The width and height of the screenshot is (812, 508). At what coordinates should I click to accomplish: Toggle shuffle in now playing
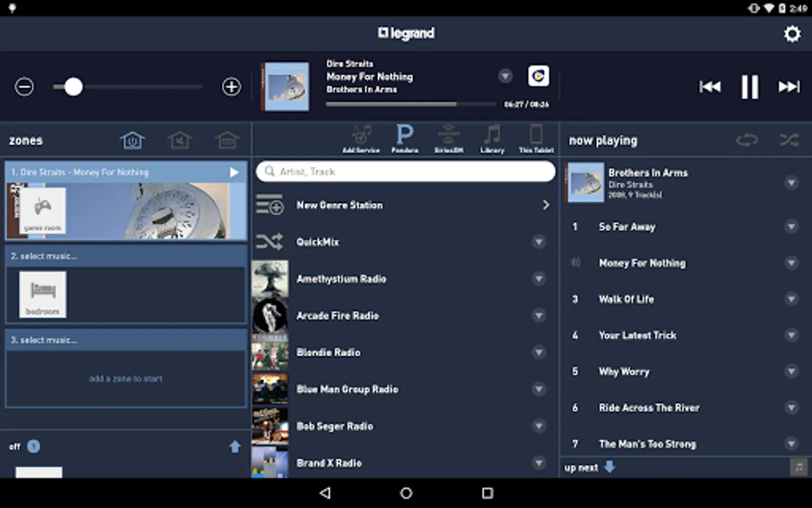(x=789, y=140)
